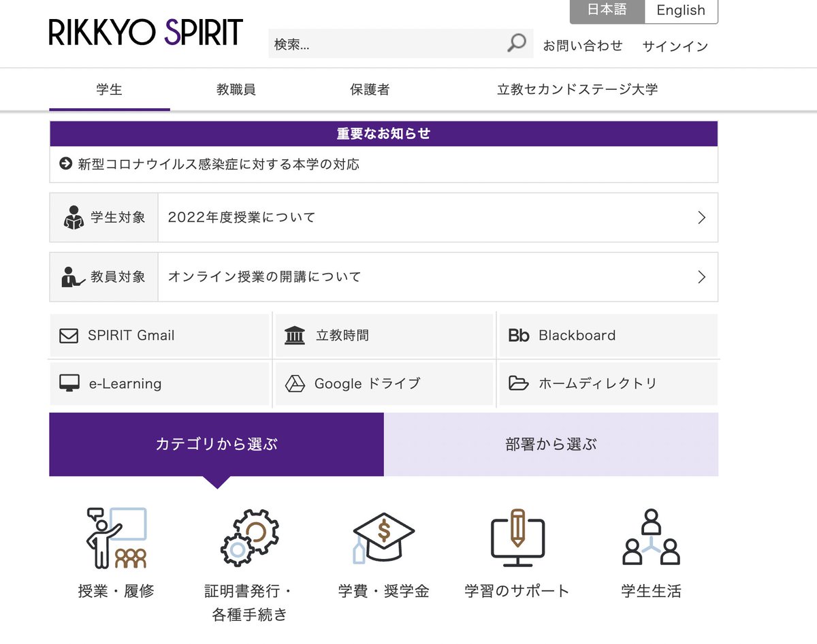Screen dimensions: 817x644
Task: Open the 授業・履修 classroom icon
Action: (116, 538)
